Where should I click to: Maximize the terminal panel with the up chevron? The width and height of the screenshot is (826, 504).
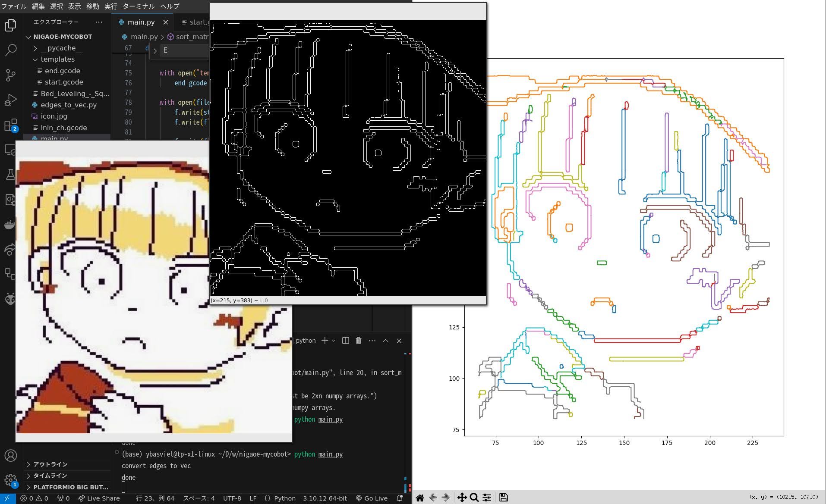point(386,341)
